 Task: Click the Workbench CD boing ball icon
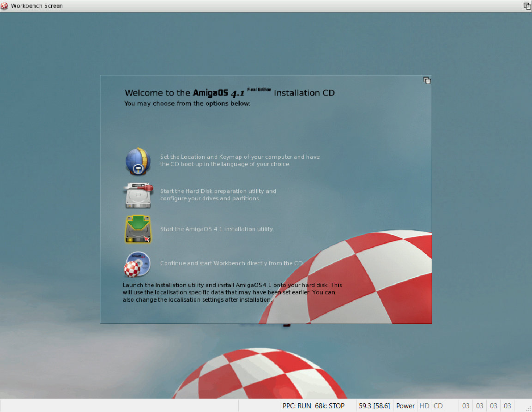click(137, 264)
